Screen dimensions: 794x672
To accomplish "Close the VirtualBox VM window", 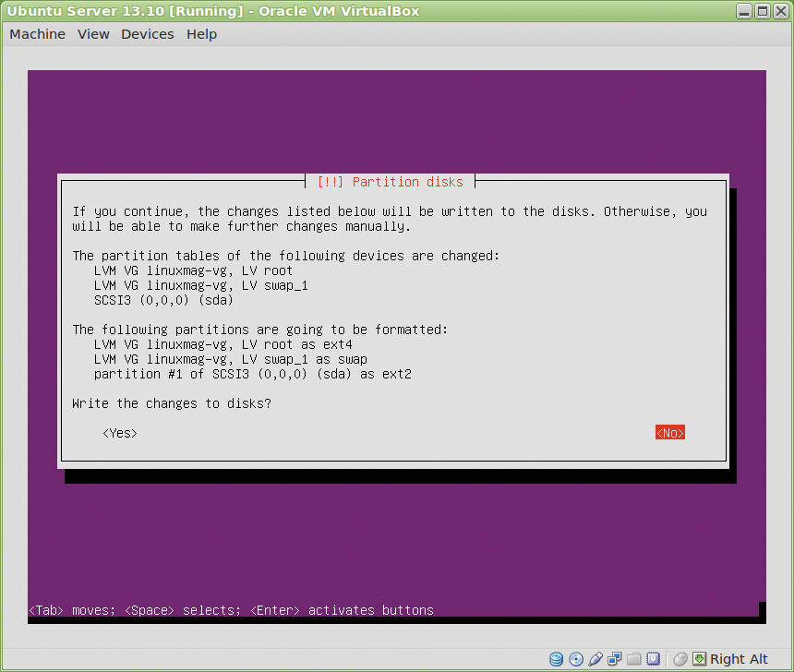I will pos(780,11).
